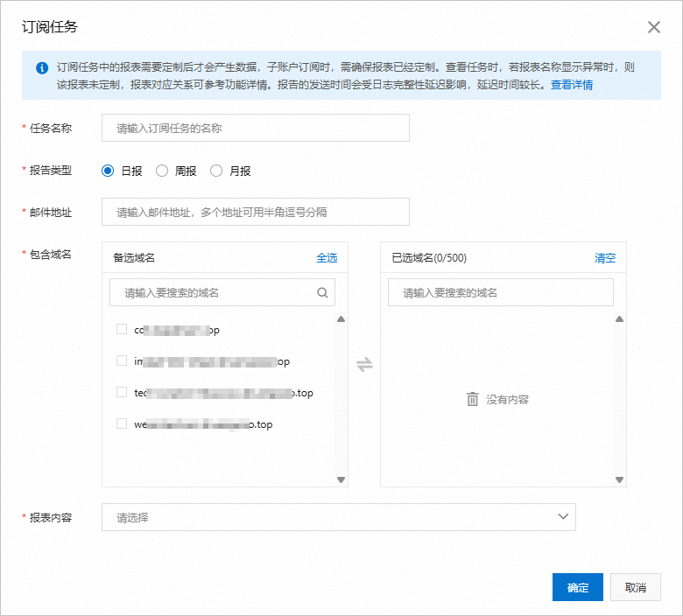Image resolution: width=683 pixels, height=616 pixels.
Task: Click the 取消 button
Action: coord(635,587)
